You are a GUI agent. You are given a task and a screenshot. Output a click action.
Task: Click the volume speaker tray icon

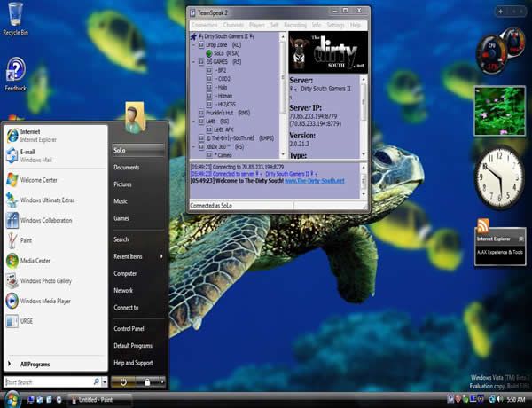[x=501, y=400]
